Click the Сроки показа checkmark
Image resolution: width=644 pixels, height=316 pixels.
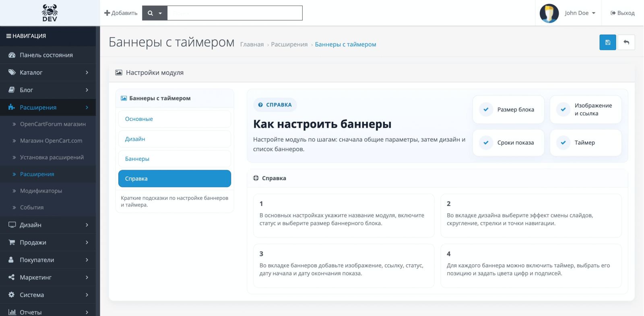coord(486,143)
